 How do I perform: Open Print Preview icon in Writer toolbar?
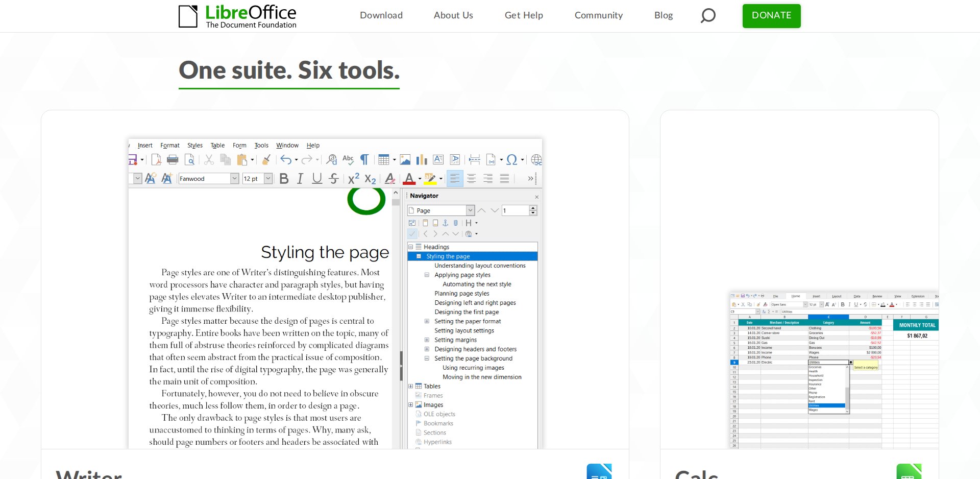coord(189,160)
